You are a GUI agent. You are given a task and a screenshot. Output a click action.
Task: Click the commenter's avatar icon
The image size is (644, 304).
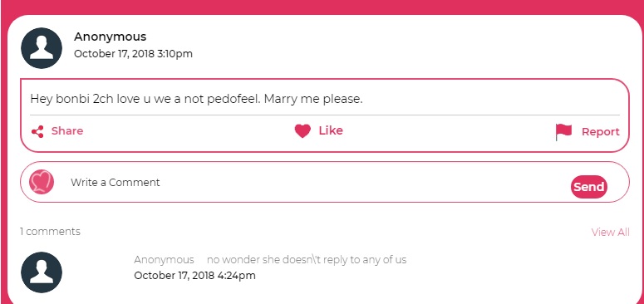(42, 272)
